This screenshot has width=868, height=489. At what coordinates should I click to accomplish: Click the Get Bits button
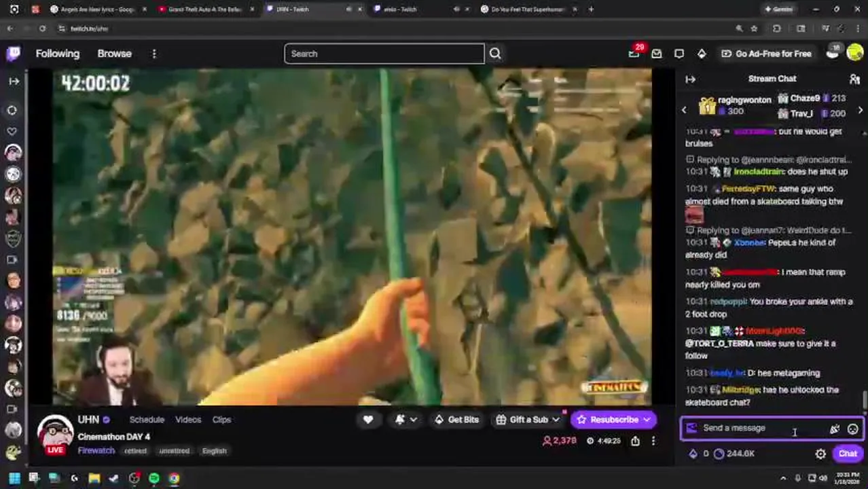click(456, 420)
